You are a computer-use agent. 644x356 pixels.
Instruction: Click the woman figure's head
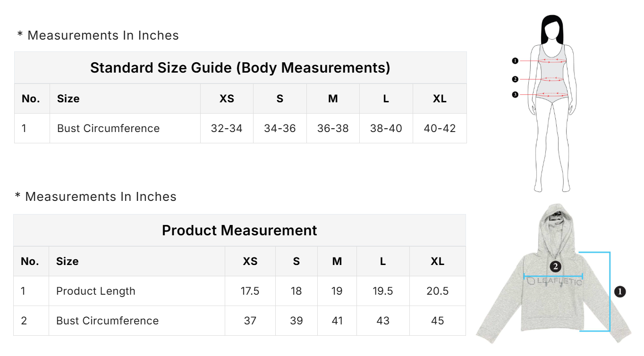pos(552,30)
